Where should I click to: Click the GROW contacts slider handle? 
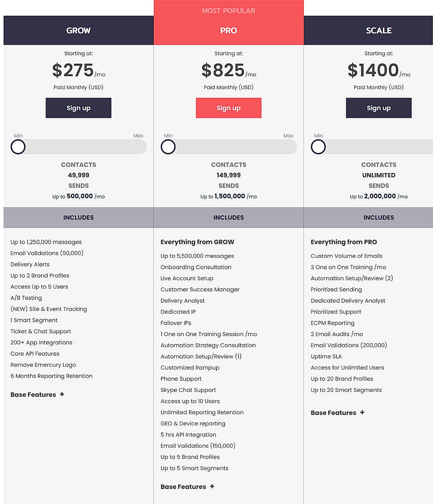click(18, 147)
